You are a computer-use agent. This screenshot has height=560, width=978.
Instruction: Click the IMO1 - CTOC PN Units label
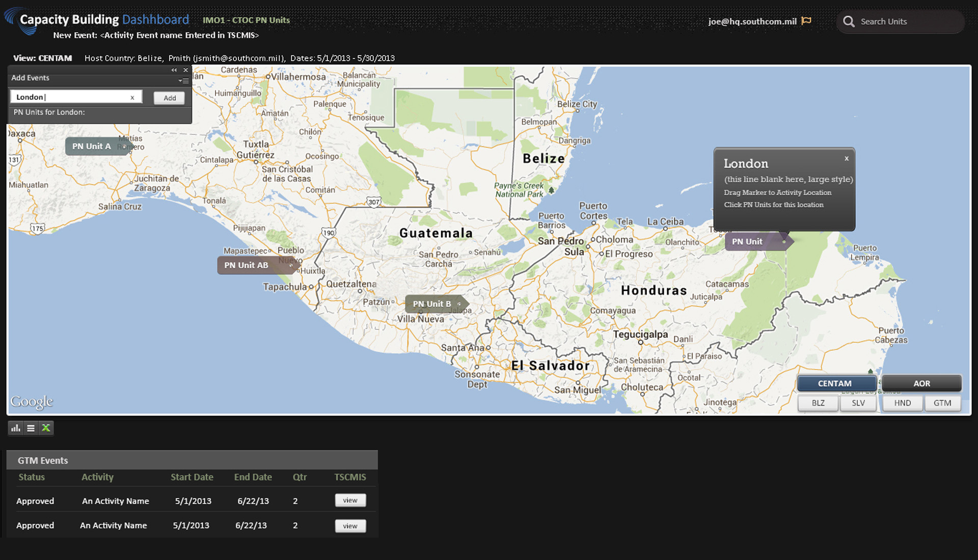[x=246, y=20]
